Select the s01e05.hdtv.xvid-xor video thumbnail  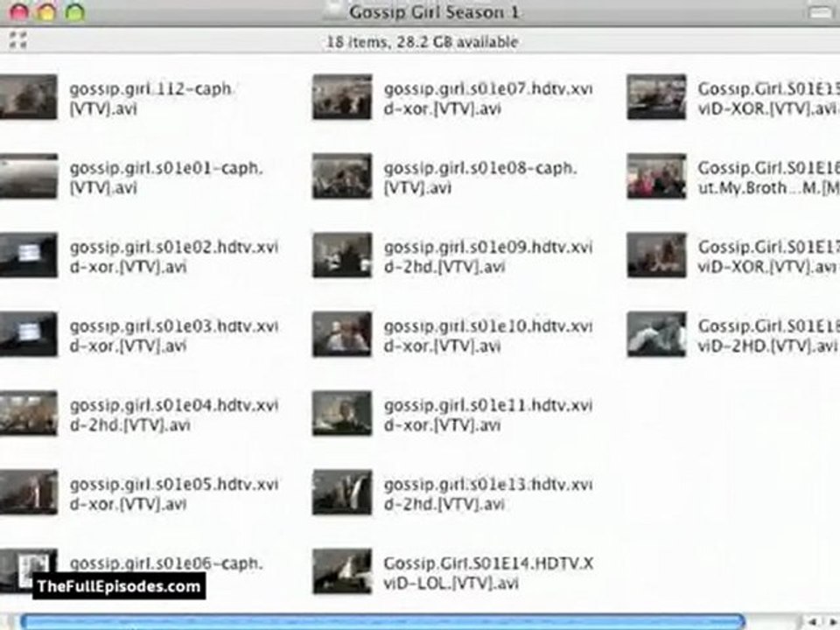28,493
